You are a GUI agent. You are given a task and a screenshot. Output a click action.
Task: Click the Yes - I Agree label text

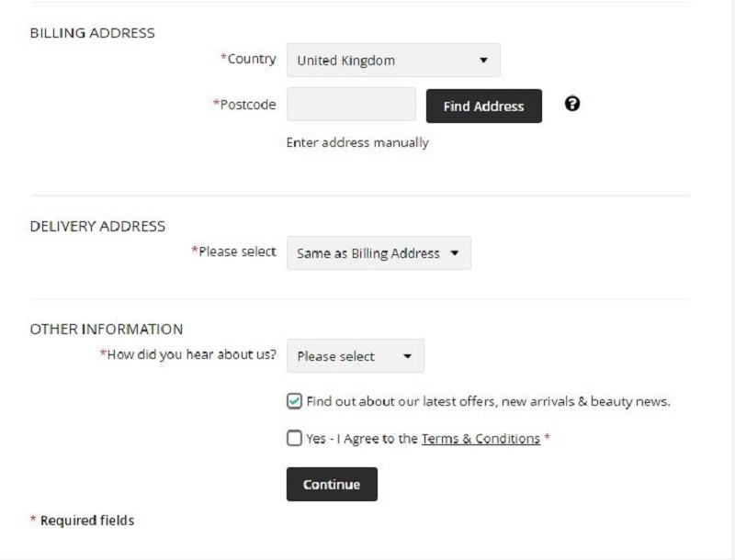pos(362,439)
